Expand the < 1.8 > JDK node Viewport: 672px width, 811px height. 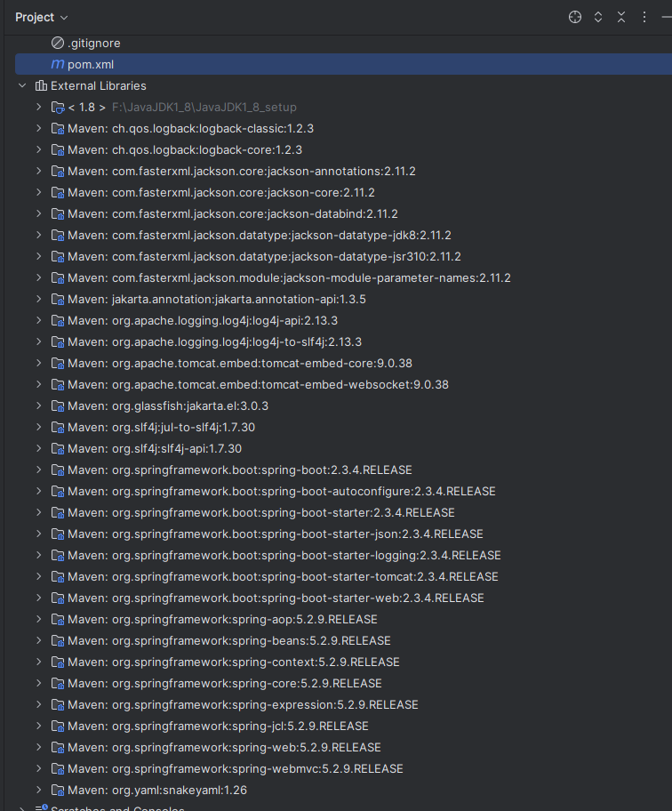(39, 107)
